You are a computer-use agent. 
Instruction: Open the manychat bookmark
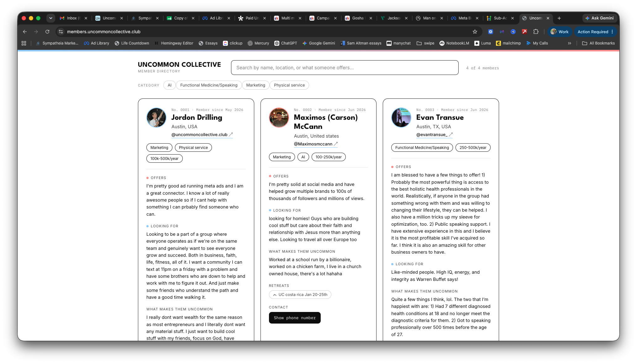(398, 43)
